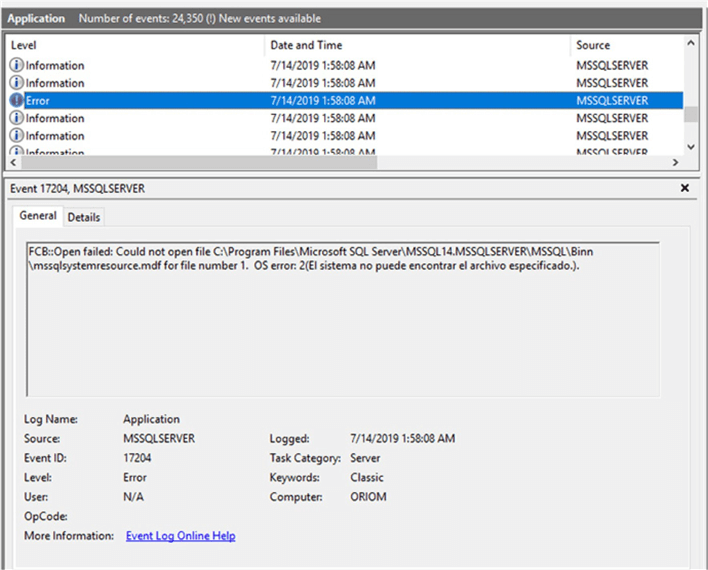Image resolution: width=708 pixels, height=570 pixels.
Task: Click the Level value Error in details
Action: (x=135, y=477)
